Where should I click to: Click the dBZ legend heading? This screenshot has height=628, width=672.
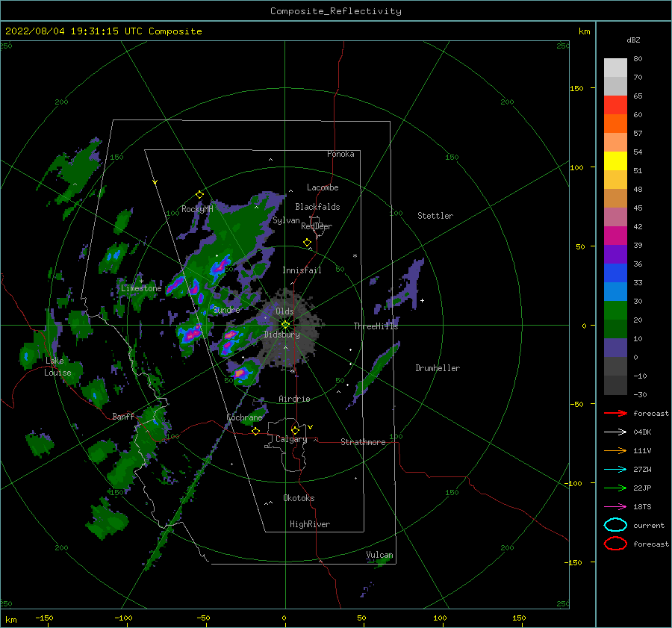[x=633, y=40]
